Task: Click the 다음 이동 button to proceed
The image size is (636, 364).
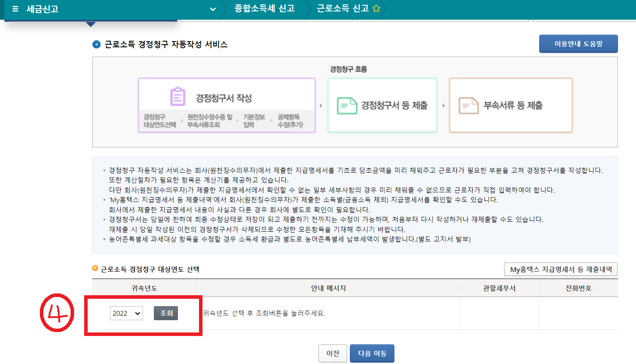Action: click(x=372, y=353)
